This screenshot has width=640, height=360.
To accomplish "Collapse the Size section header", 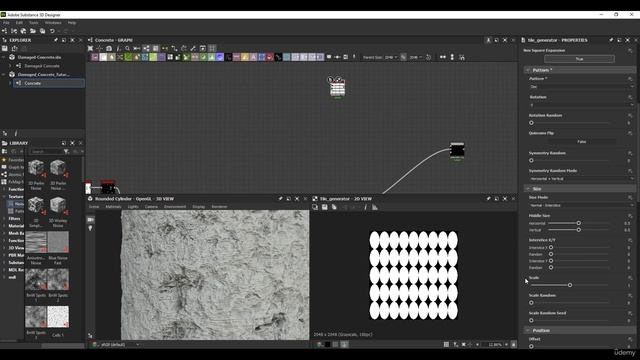I will click(580, 189).
